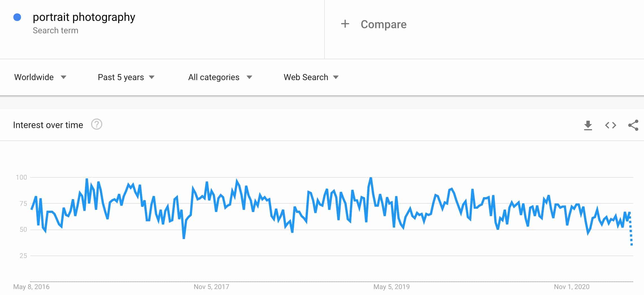644x295 pixels.
Task: Click the May 8, 2016 axis label
Action: (x=31, y=287)
